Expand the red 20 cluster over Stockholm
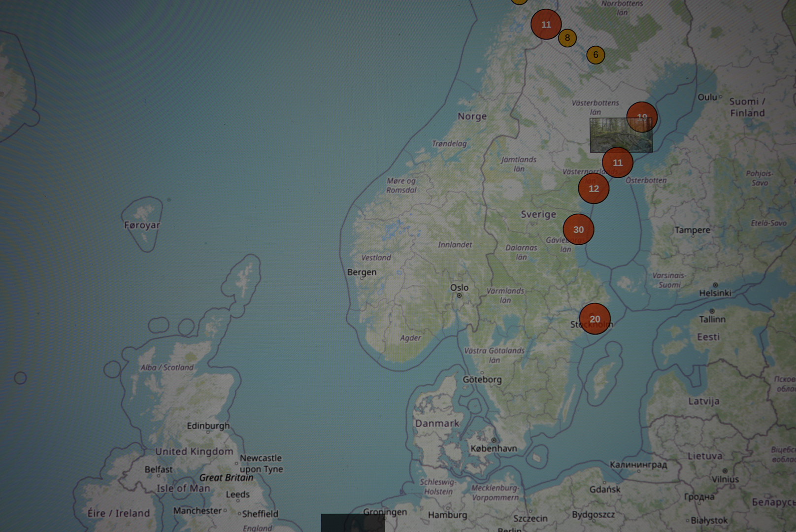The width and height of the screenshot is (796, 532). click(x=595, y=319)
